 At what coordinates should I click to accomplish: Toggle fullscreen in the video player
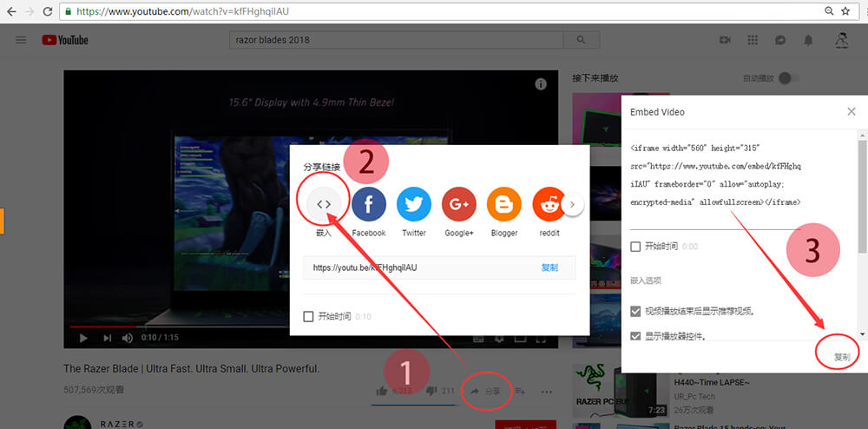point(542,338)
